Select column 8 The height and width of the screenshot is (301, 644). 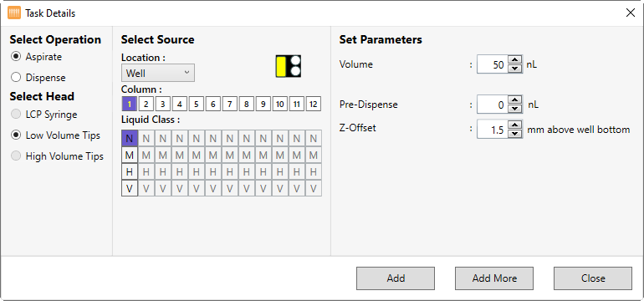tap(247, 105)
